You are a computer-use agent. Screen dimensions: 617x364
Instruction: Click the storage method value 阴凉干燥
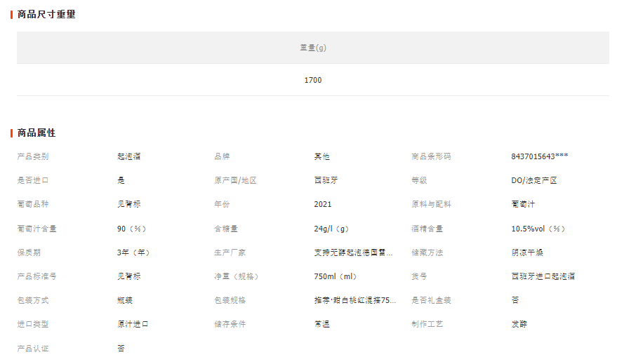coord(526,252)
